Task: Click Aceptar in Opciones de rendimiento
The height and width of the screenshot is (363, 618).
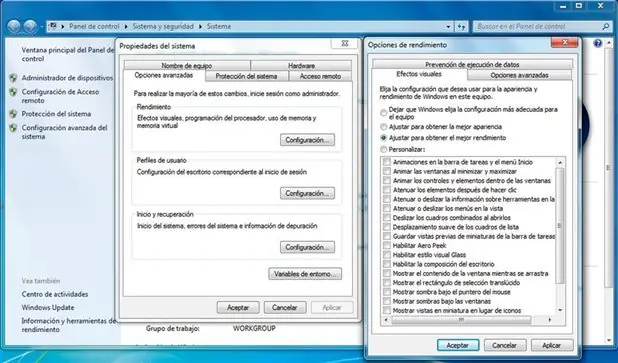Action: pos(458,345)
